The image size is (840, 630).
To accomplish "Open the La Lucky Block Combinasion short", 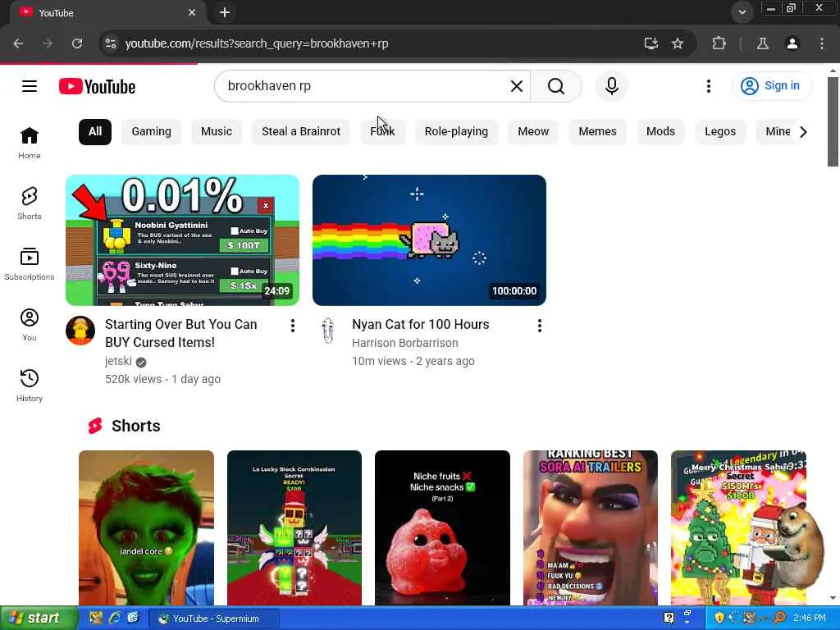I will click(294, 527).
